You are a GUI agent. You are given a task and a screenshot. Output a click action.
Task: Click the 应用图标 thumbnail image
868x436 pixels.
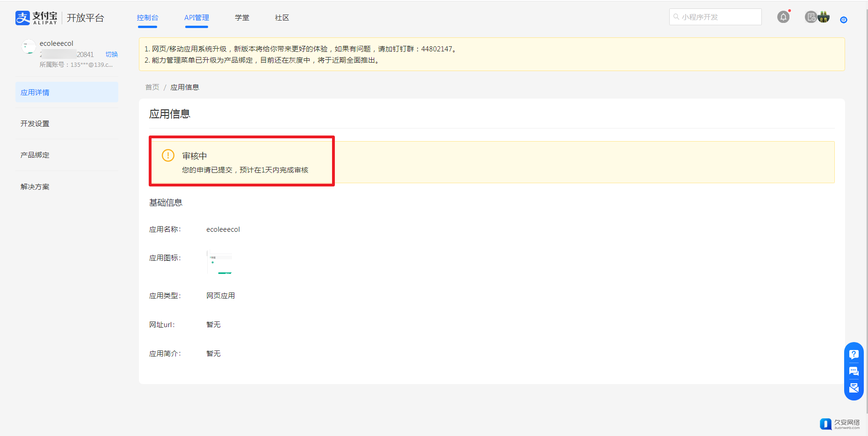coord(219,262)
